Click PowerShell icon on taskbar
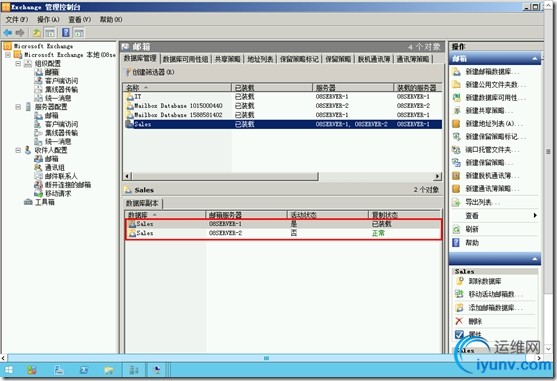The width and height of the screenshot is (557, 381). pos(84,370)
